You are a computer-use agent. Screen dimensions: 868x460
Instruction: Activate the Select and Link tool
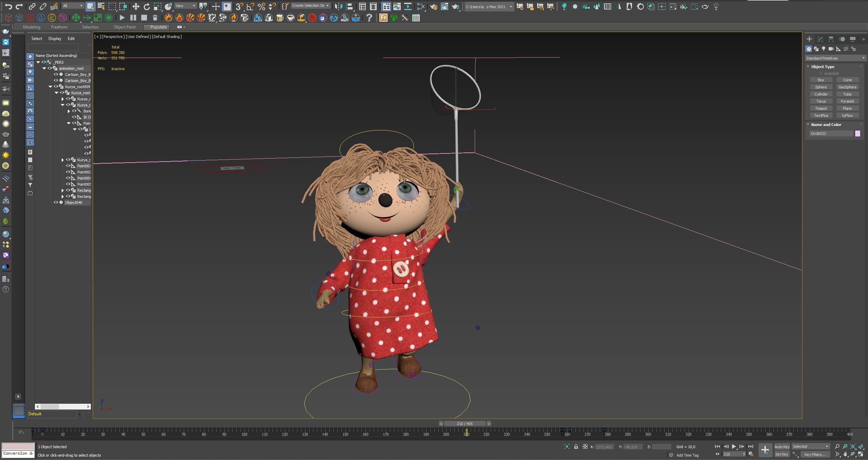32,6
